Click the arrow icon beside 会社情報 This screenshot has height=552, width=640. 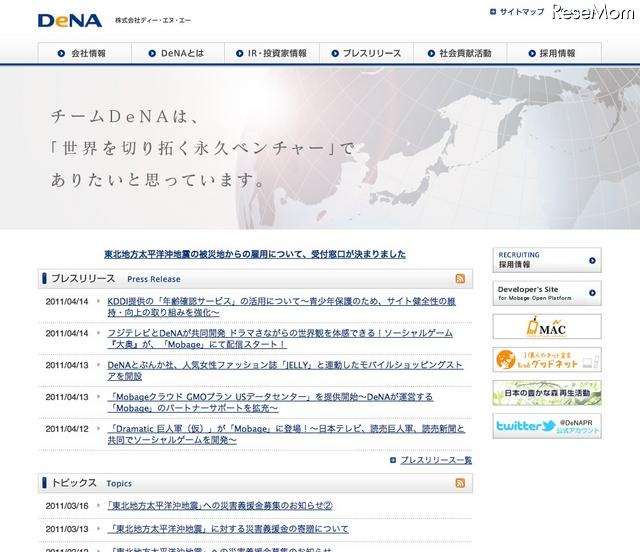pyautogui.click(x=61, y=53)
